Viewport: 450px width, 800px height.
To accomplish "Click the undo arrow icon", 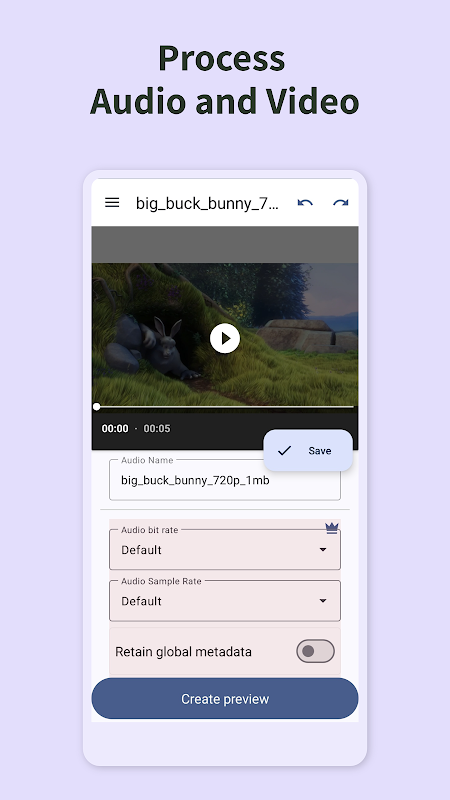I will [305, 203].
